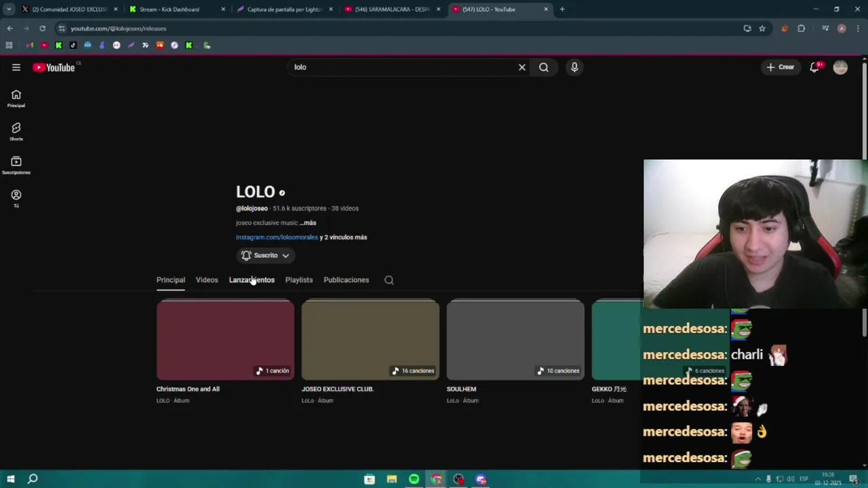Open the YouTube guide hamburger menu
868x488 pixels.
click(16, 67)
